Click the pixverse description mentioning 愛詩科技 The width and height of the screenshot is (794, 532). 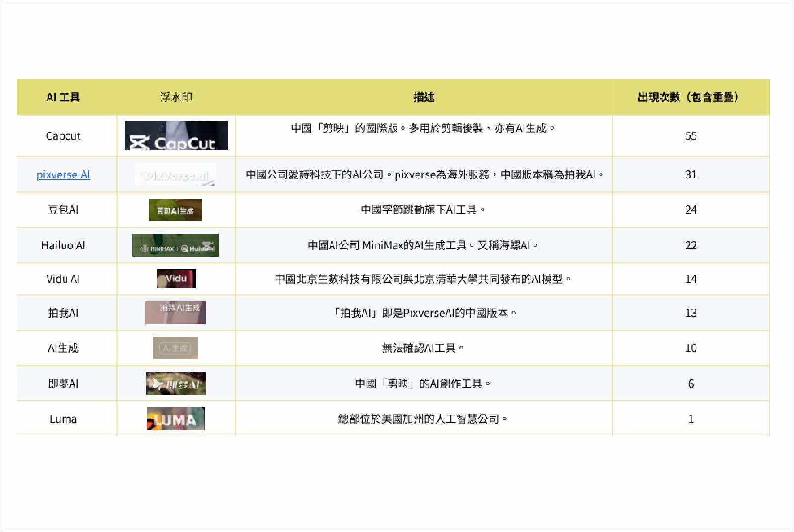tap(425, 175)
